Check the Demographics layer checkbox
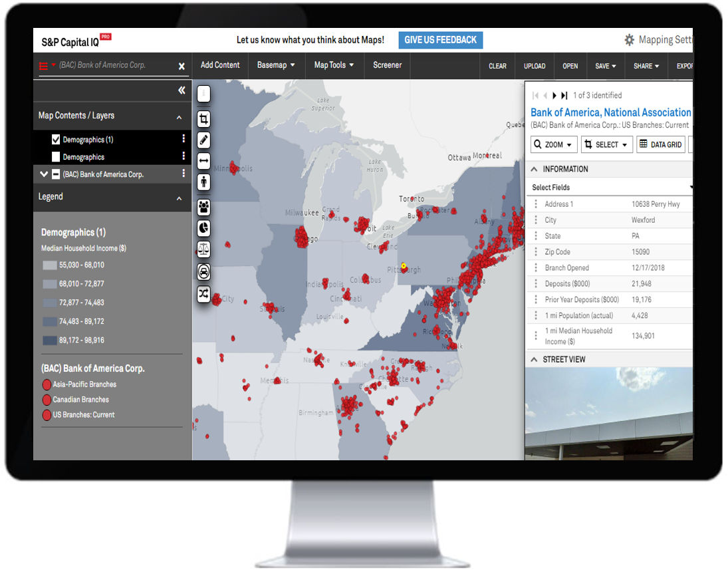Viewport: 728px width, 576px height. click(x=56, y=156)
